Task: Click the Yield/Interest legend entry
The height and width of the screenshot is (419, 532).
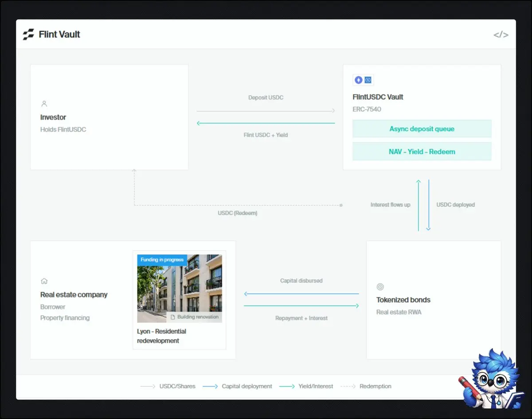Action: coord(306,387)
